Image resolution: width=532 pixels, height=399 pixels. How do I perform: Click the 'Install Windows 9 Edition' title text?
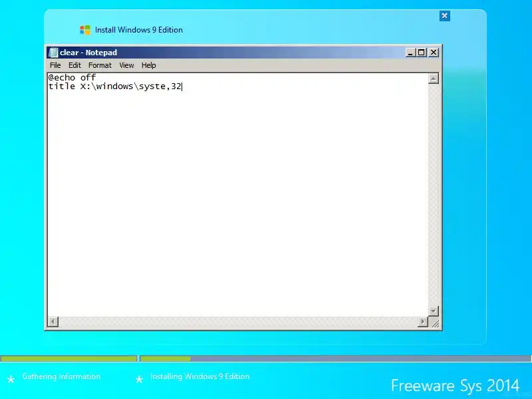tap(139, 30)
